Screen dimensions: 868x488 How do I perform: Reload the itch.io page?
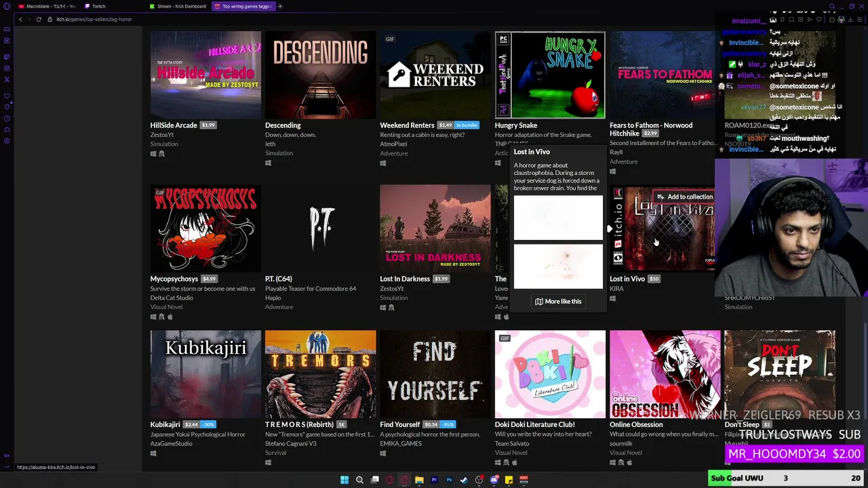click(39, 19)
